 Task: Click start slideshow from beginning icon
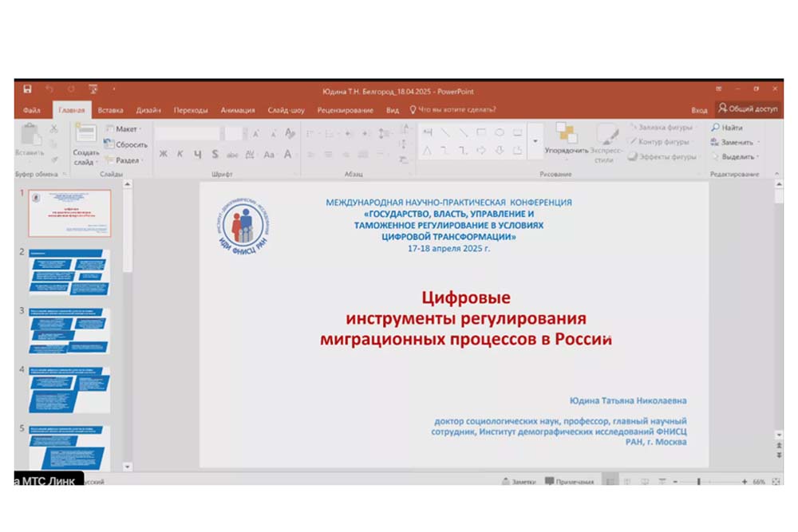click(x=93, y=90)
